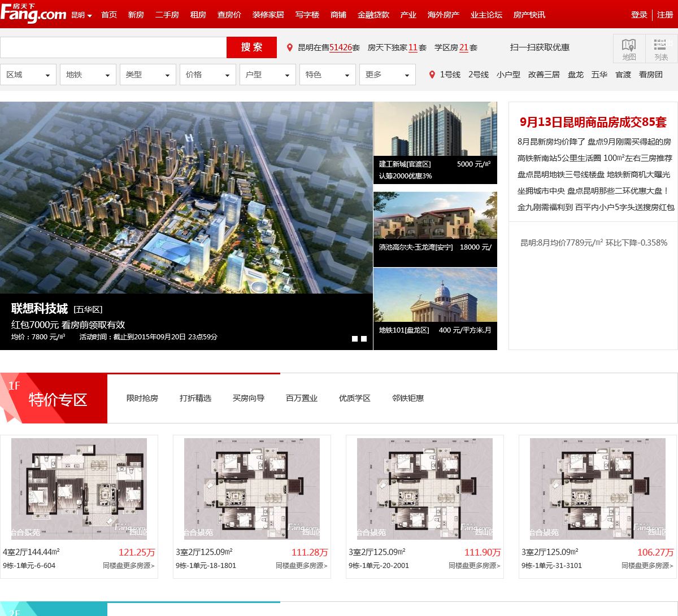Open map view icon 地图
Viewport: 678px width, 616px height.
coord(629,49)
